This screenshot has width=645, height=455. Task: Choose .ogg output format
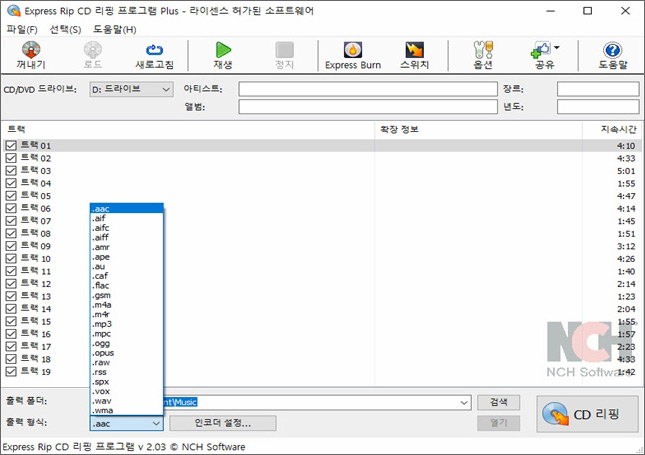[127, 343]
